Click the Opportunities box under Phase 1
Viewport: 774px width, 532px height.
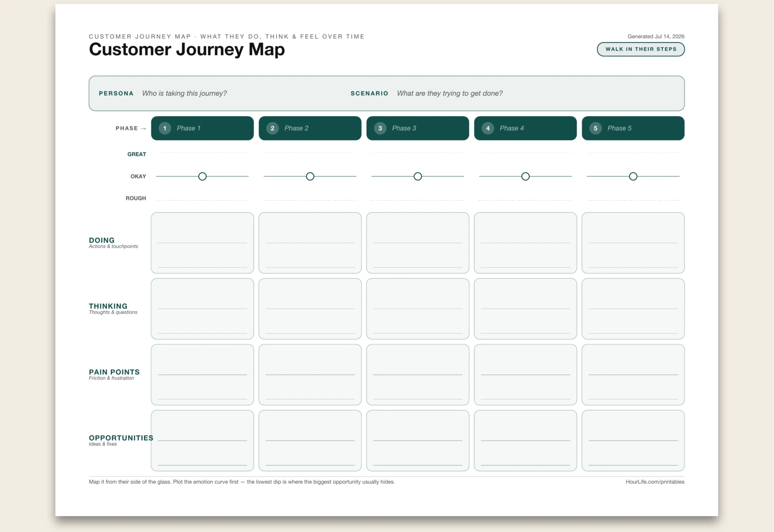pyautogui.click(x=202, y=441)
